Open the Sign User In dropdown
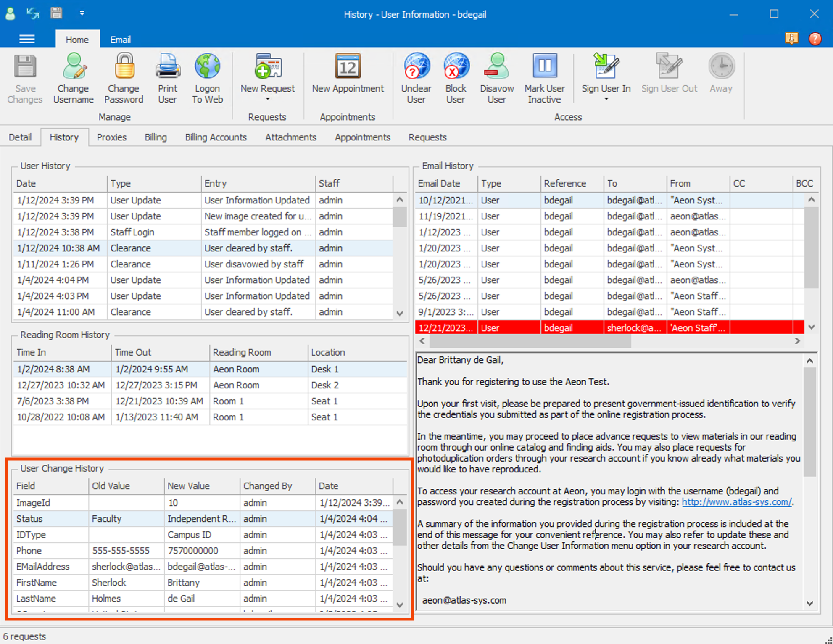This screenshot has height=644, width=833. click(x=606, y=99)
